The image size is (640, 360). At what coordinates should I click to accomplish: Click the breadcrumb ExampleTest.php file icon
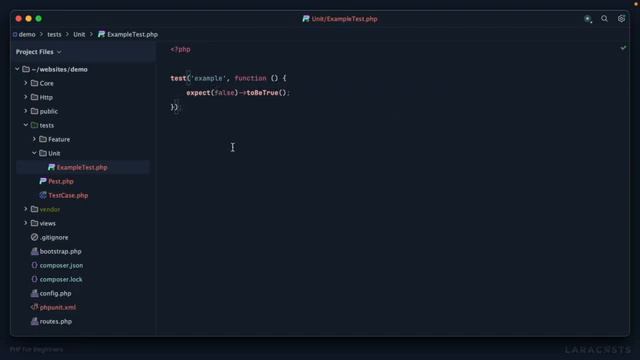coord(101,34)
